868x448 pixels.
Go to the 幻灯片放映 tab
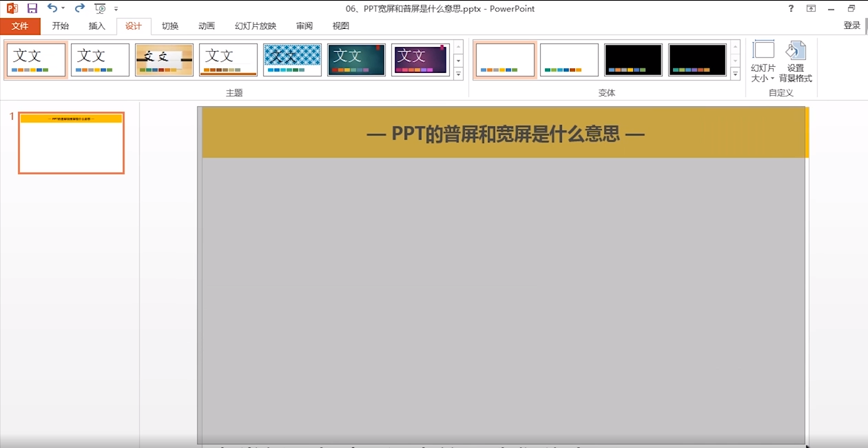point(256,26)
